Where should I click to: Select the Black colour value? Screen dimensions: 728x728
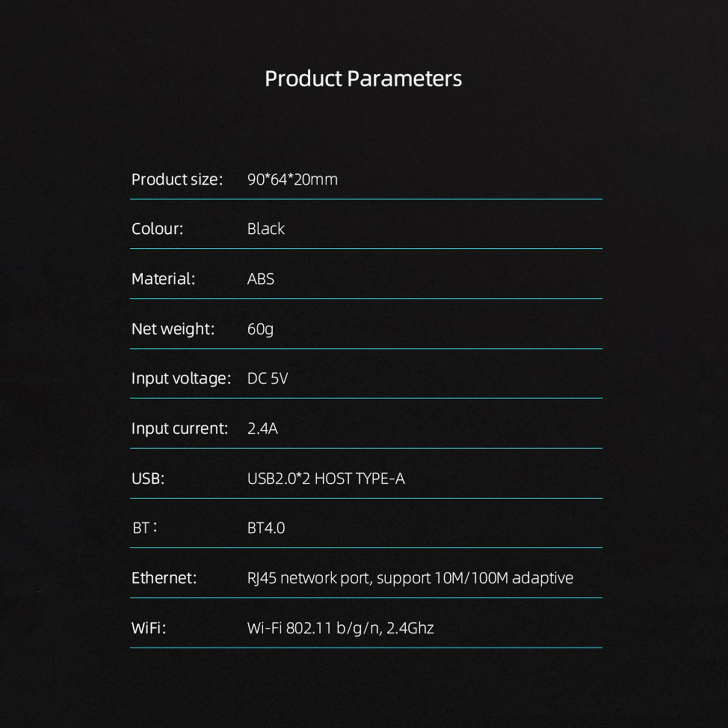(266, 229)
